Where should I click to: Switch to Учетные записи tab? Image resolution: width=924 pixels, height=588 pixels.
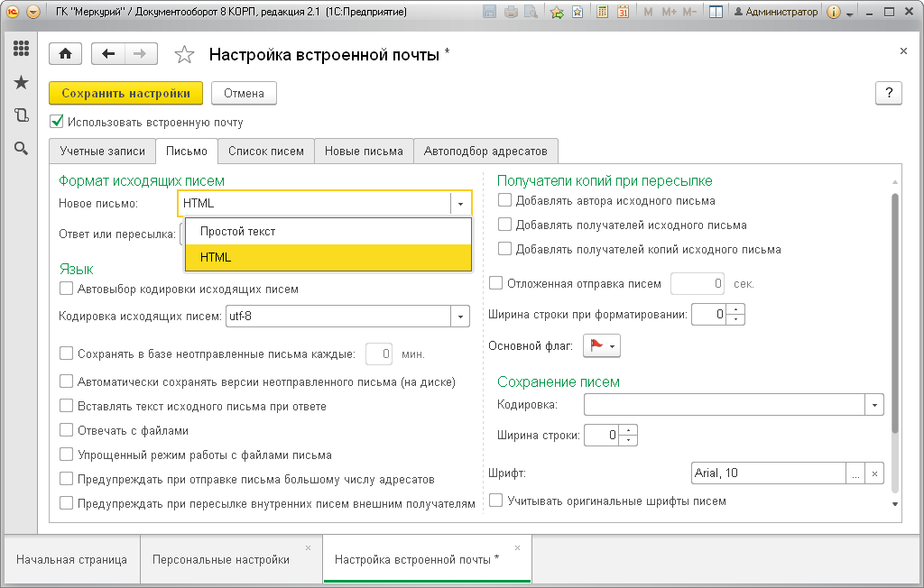click(x=103, y=152)
